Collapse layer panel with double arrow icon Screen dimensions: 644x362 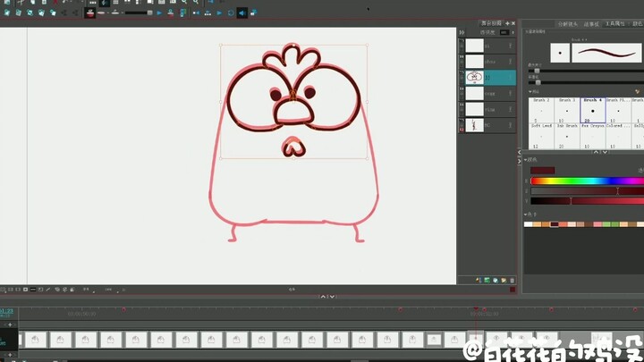462,32
